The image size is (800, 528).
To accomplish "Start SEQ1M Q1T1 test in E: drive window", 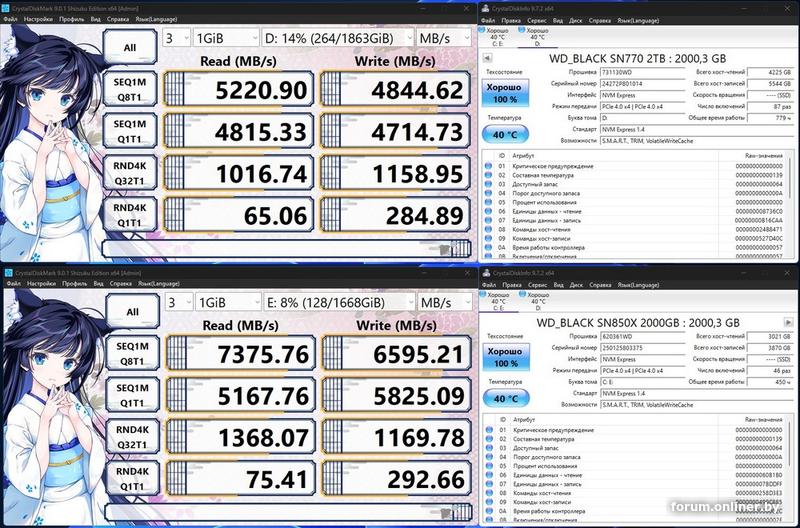I will (132, 395).
